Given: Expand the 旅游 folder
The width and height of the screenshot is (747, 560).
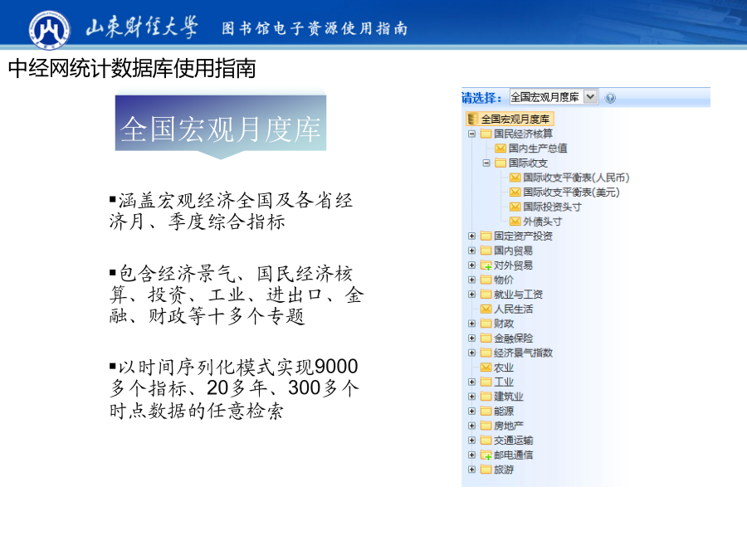Looking at the screenshot, I should click(x=471, y=470).
